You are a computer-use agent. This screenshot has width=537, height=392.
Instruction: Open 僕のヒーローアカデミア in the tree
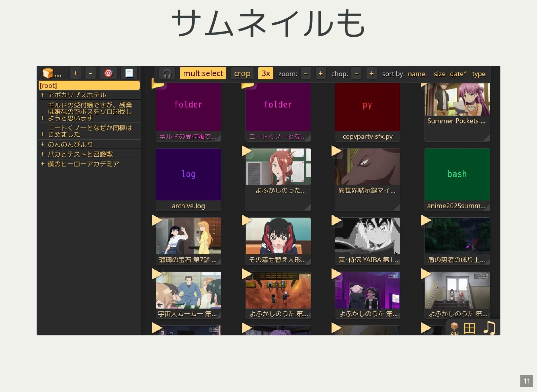tap(83, 164)
